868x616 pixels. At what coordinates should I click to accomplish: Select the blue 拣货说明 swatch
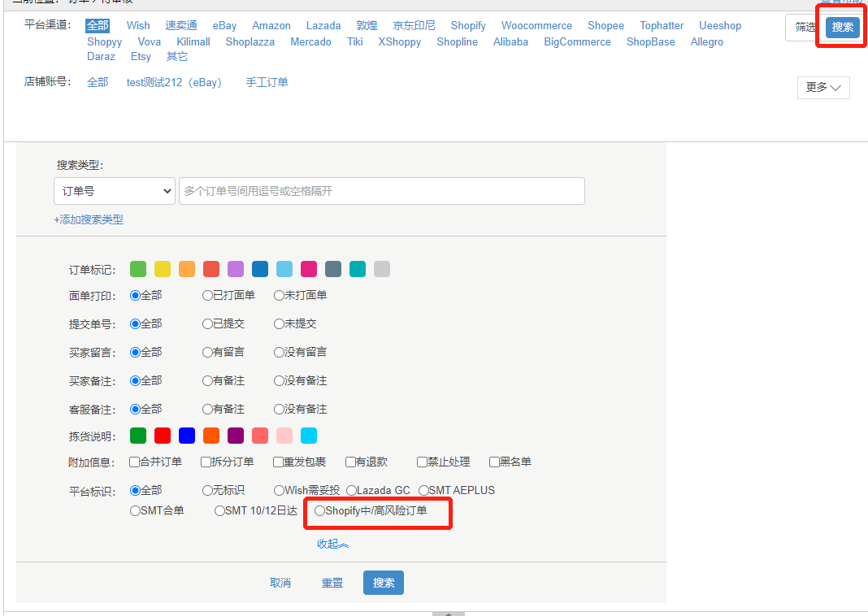[187, 436]
